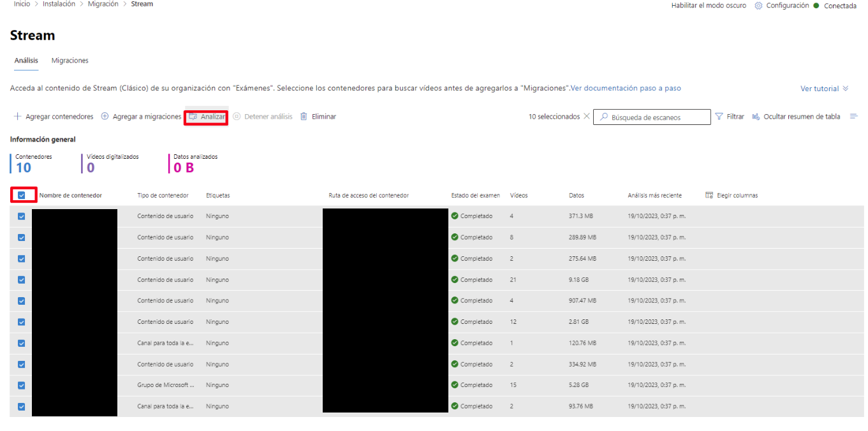Screen dimensions: 868x431
Task: Switch to the Migraciones tab
Action: tap(70, 60)
